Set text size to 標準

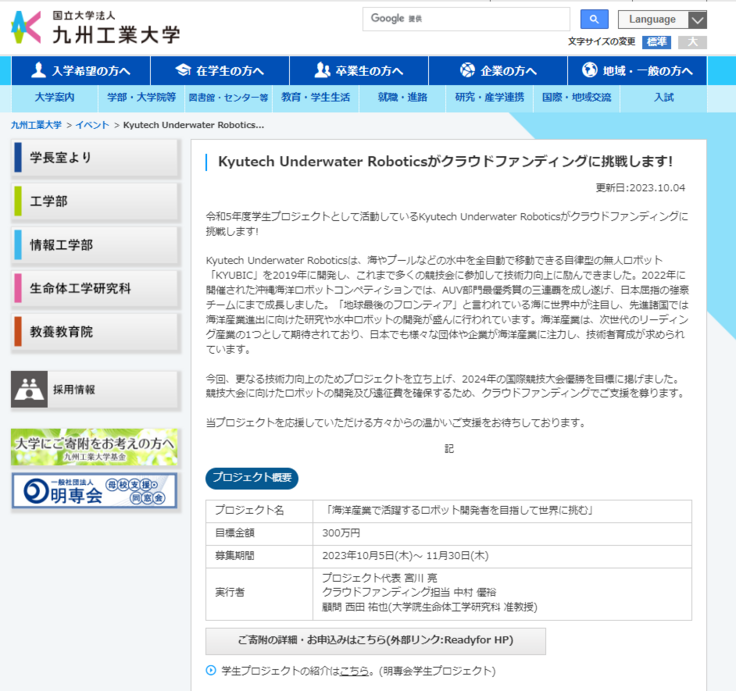pyautogui.click(x=657, y=41)
